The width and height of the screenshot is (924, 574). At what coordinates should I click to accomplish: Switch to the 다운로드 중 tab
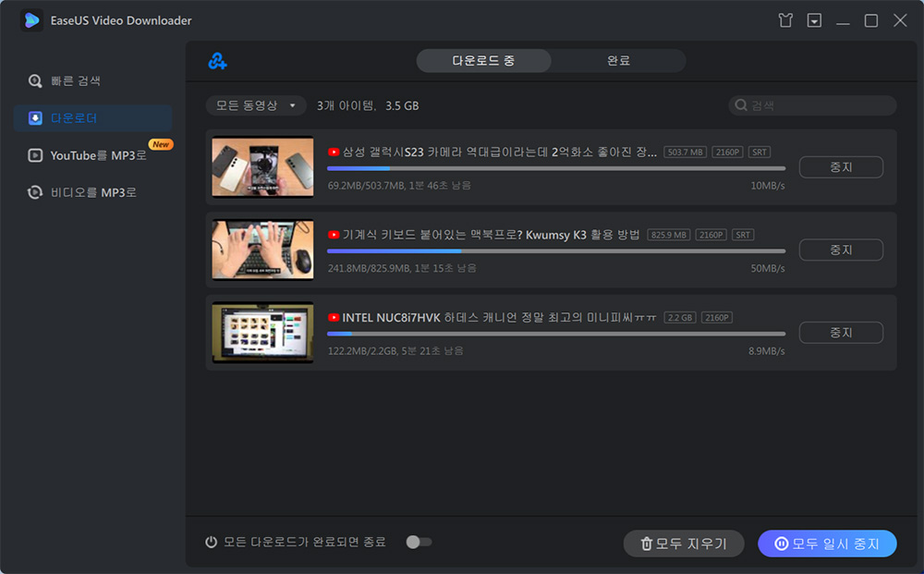point(483,61)
